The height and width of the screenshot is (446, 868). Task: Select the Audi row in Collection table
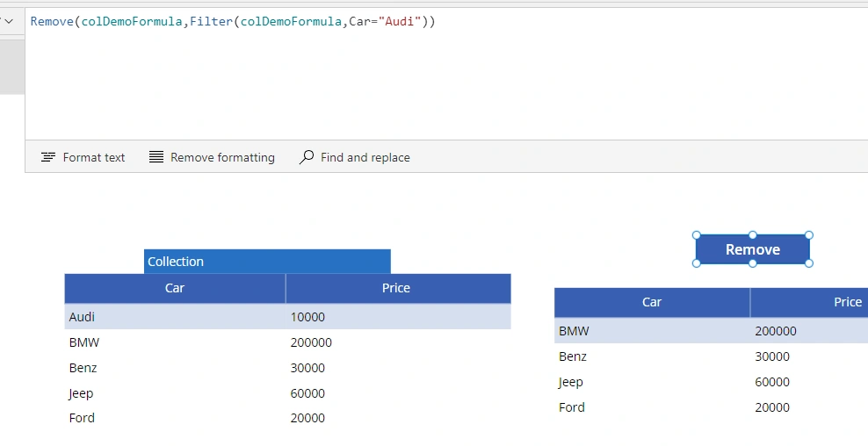coord(288,317)
